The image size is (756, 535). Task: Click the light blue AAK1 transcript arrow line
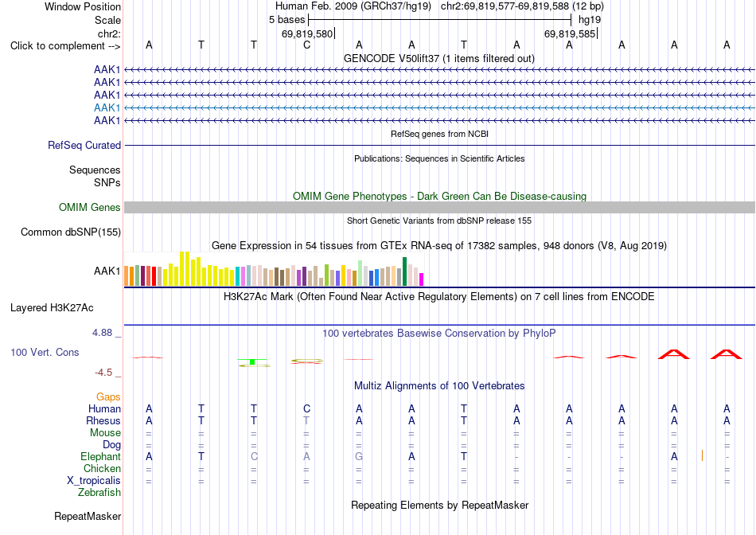439,107
